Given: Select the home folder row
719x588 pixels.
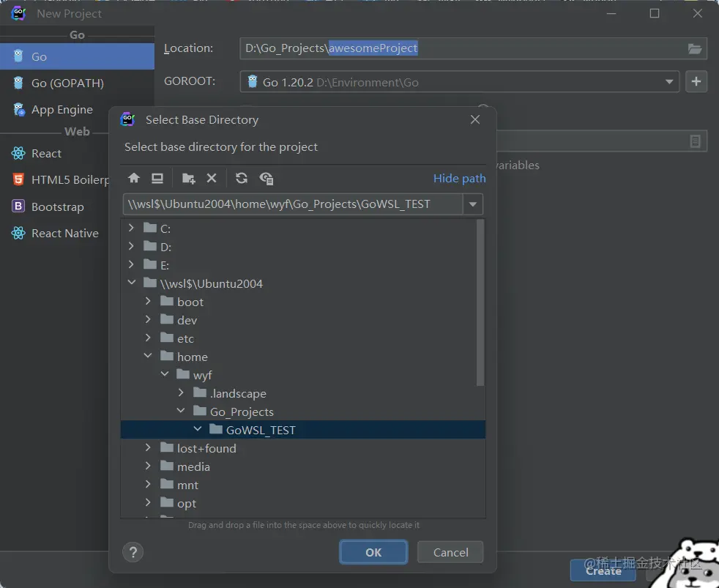Looking at the screenshot, I should tap(302, 357).
